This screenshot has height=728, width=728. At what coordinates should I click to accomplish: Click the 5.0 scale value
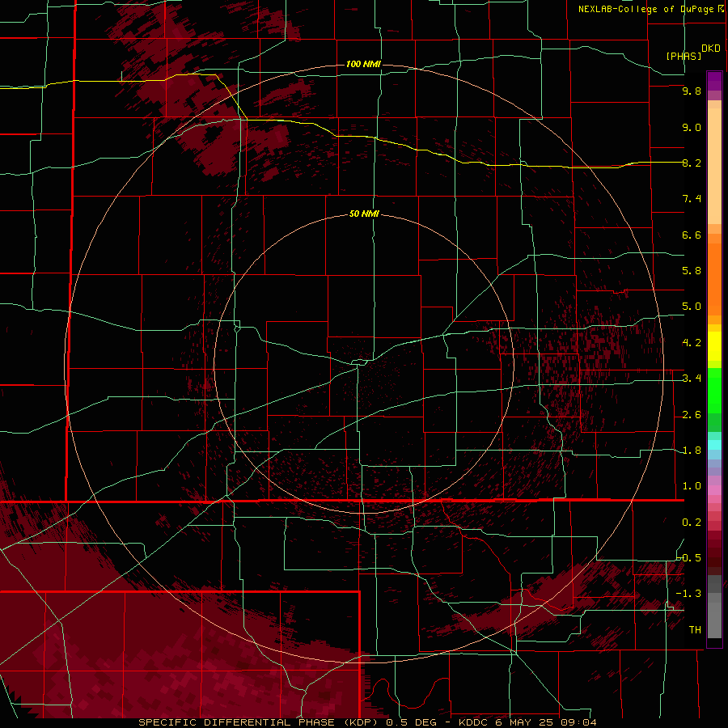tap(692, 307)
